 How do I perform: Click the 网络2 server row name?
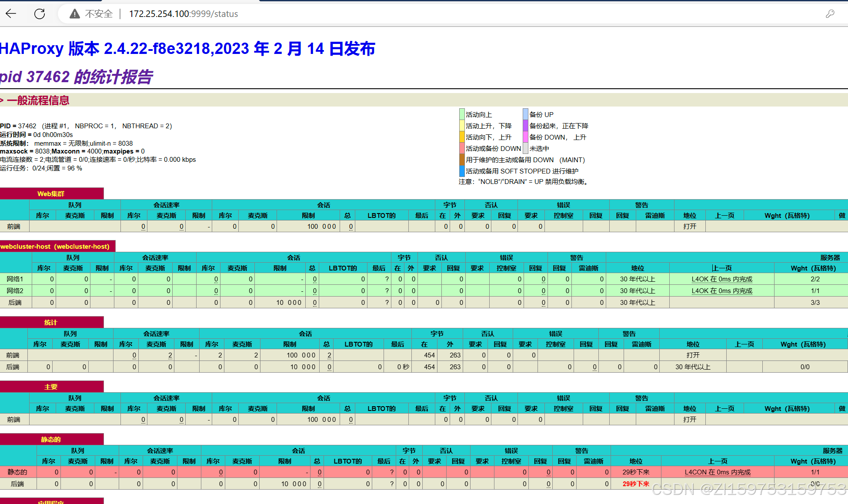(15, 291)
